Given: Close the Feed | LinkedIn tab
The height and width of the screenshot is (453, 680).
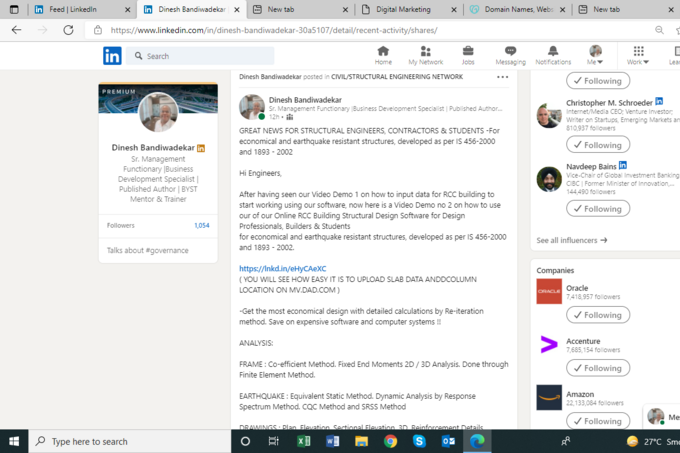Looking at the screenshot, I should (x=128, y=10).
